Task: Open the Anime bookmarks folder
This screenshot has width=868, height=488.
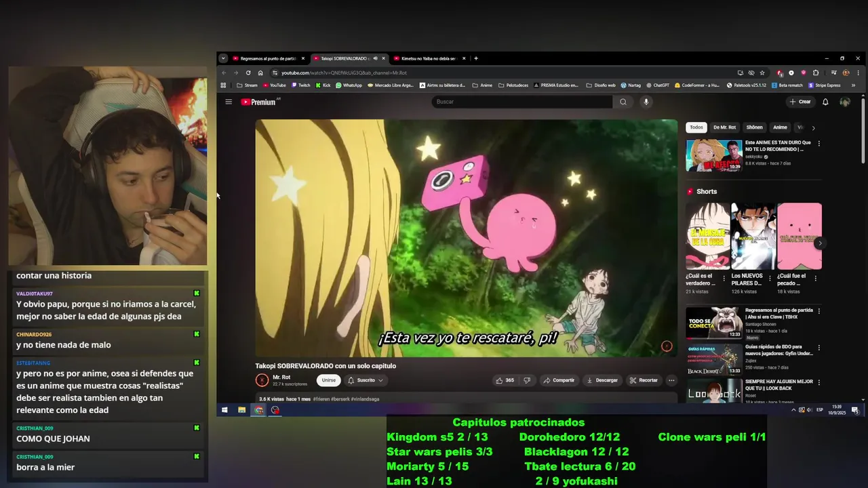Action: pyautogui.click(x=482, y=85)
